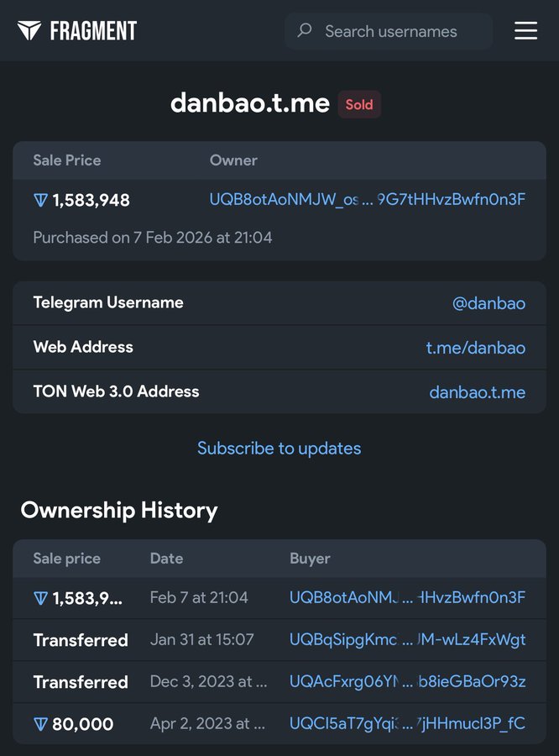Click TON icon in Feb 7 history row
The width and height of the screenshot is (559, 756).
pyautogui.click(x=40, y=598)
